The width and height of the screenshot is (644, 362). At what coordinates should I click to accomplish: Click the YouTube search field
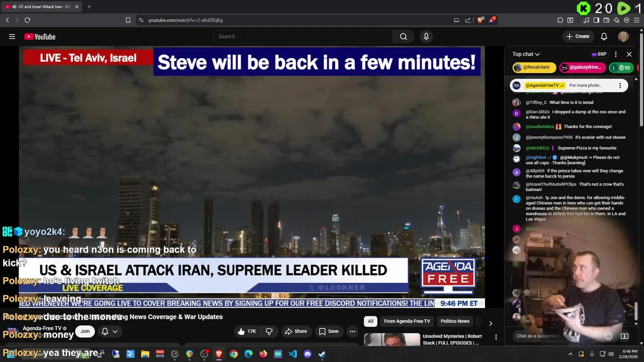click(303, 36)
